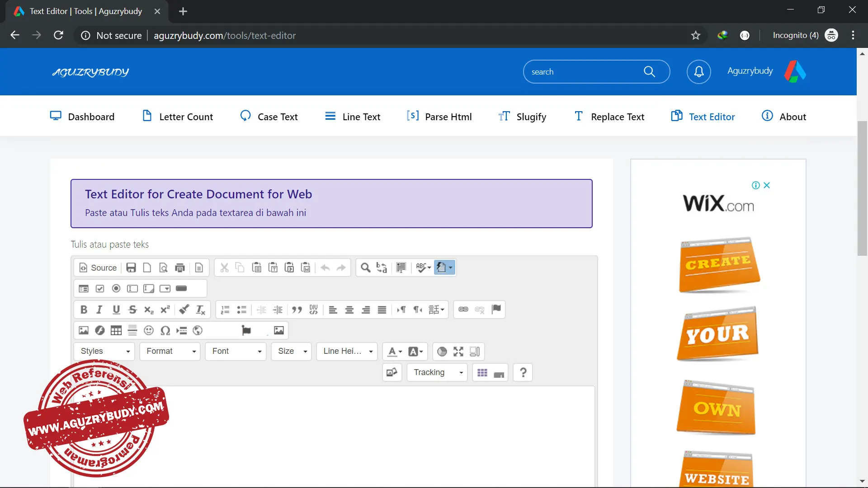The width and height of the screenshot is (868, 488).
Task: Open the Smiley emoticon picker
Action: [x=149, y=330]
